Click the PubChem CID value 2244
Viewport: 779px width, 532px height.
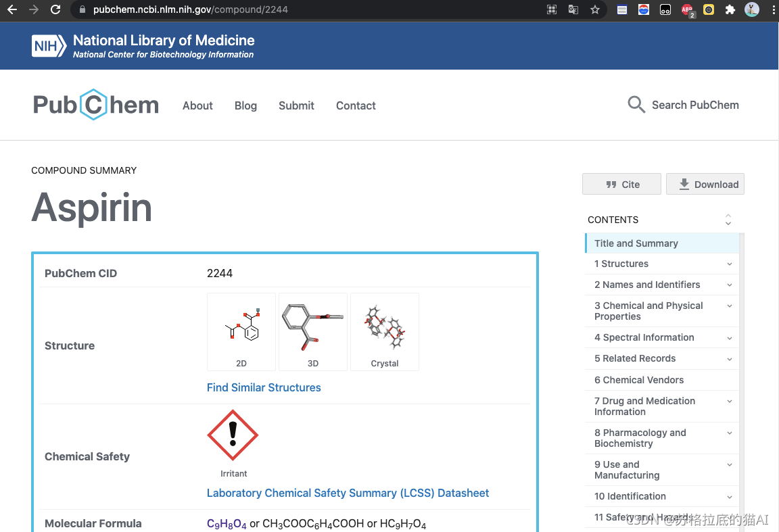click(x=220, y=273)
